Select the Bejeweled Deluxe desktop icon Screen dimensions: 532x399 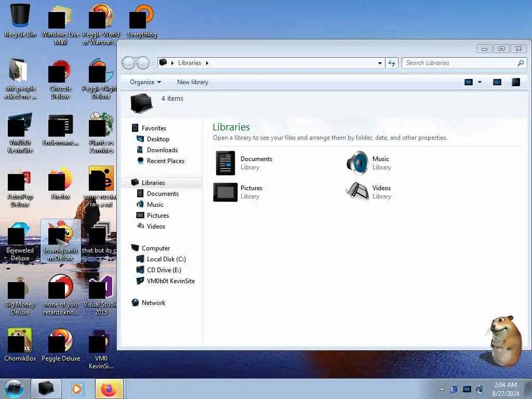20,241
